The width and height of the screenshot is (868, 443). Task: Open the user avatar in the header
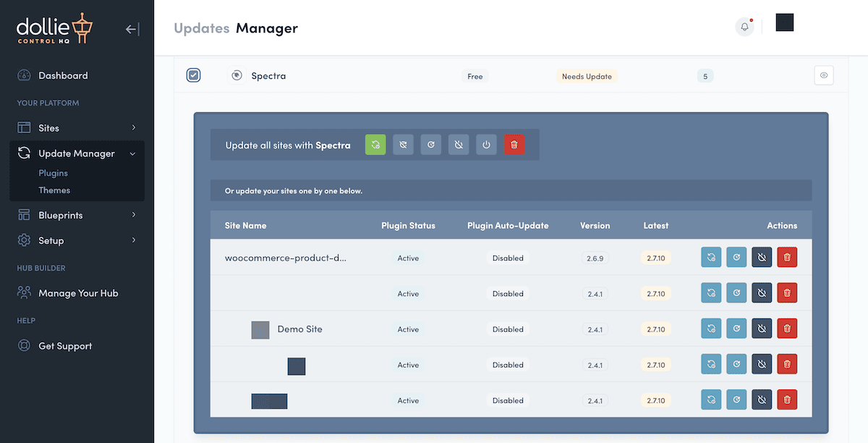coord(785,22)
